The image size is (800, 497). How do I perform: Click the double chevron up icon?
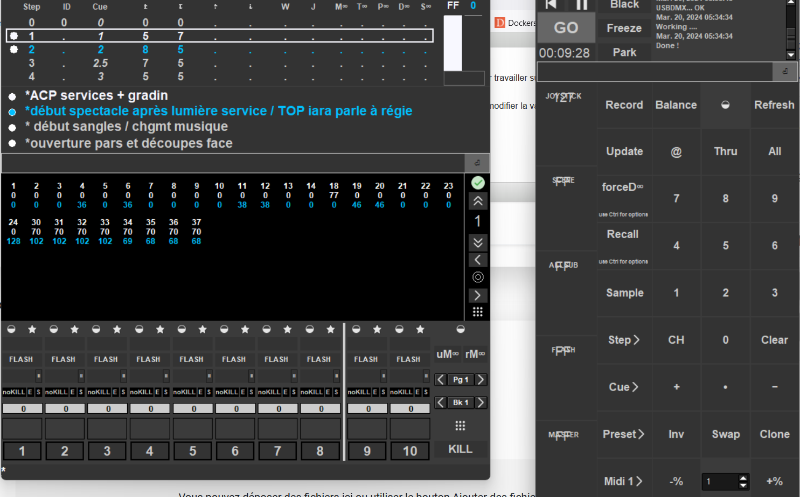click(478, 201)
